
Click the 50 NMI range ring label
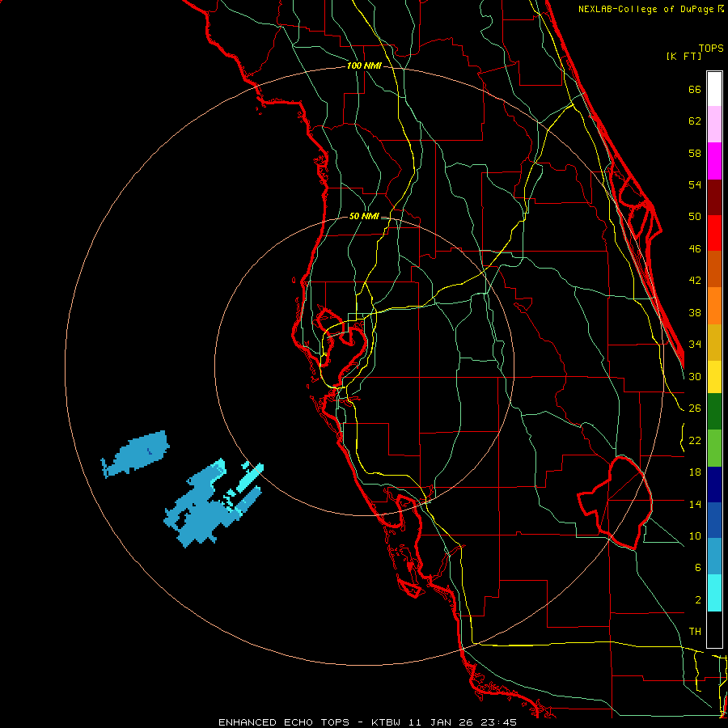(364, 216)
